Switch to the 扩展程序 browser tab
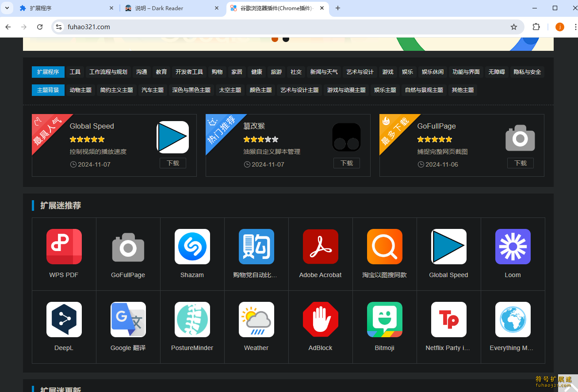Viewport: 578px width, 392px height. (x=66, y=8)
